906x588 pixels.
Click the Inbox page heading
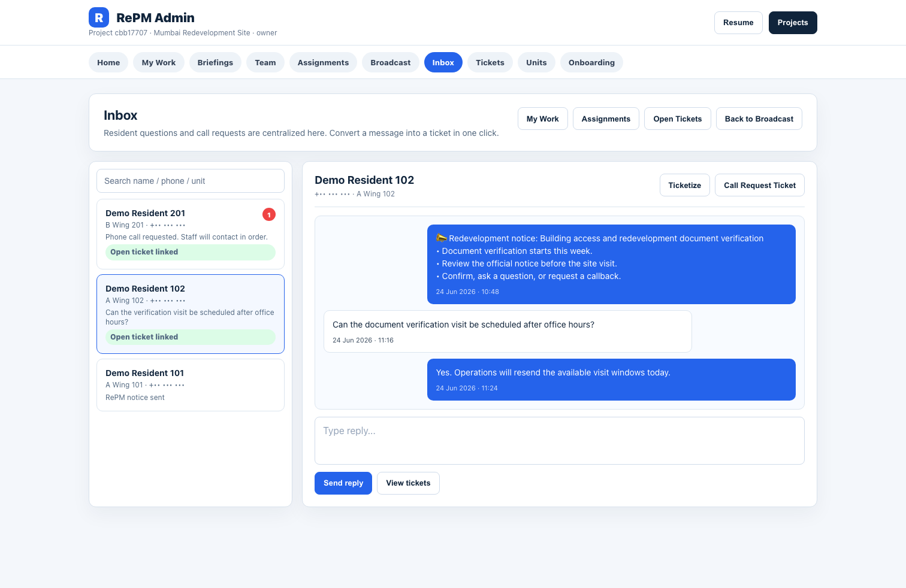click(x=120, y=116)
